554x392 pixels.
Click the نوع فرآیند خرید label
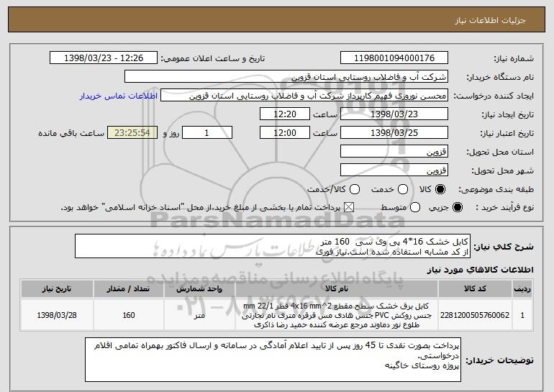point(505,208)
